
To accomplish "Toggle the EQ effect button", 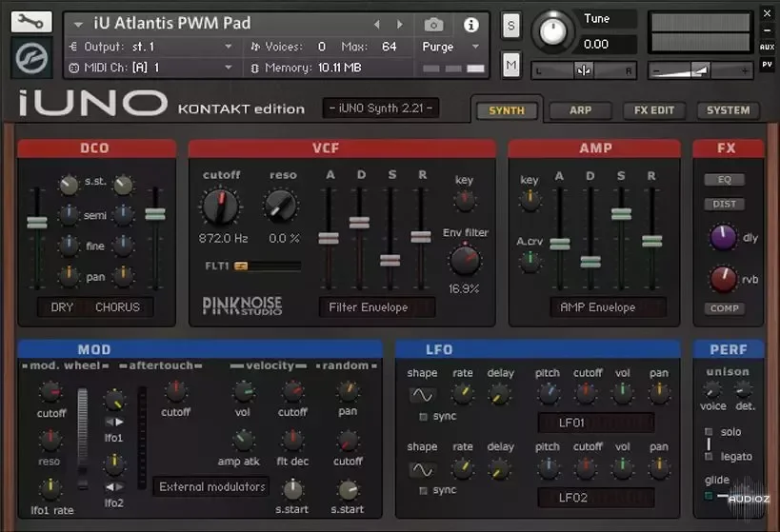I will click(x=724, y=180).
